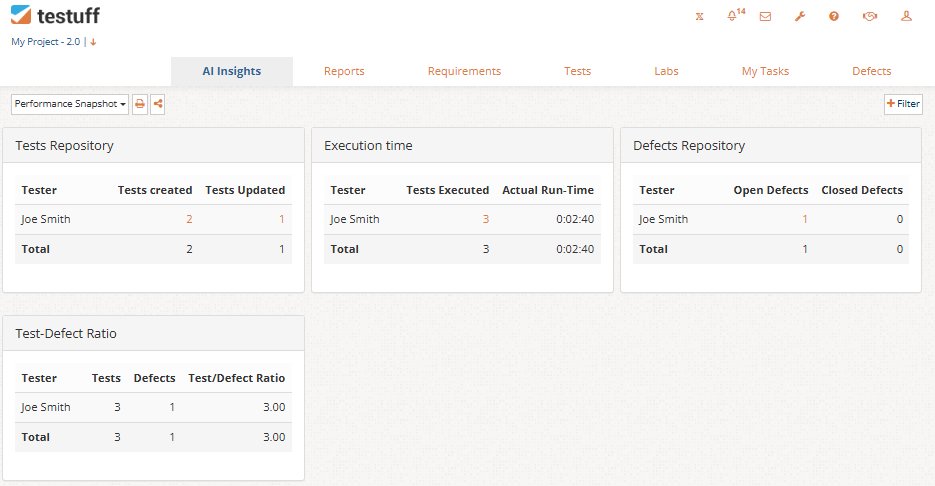This screenshot has width=935, height=486.
Task: Click the Tests Updated column header
Action: tap(245, 190)
